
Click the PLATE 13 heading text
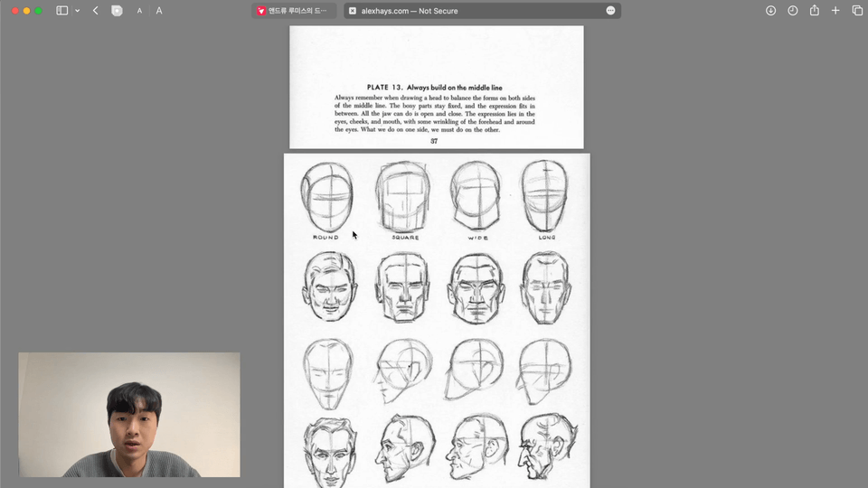coord(435,88)
